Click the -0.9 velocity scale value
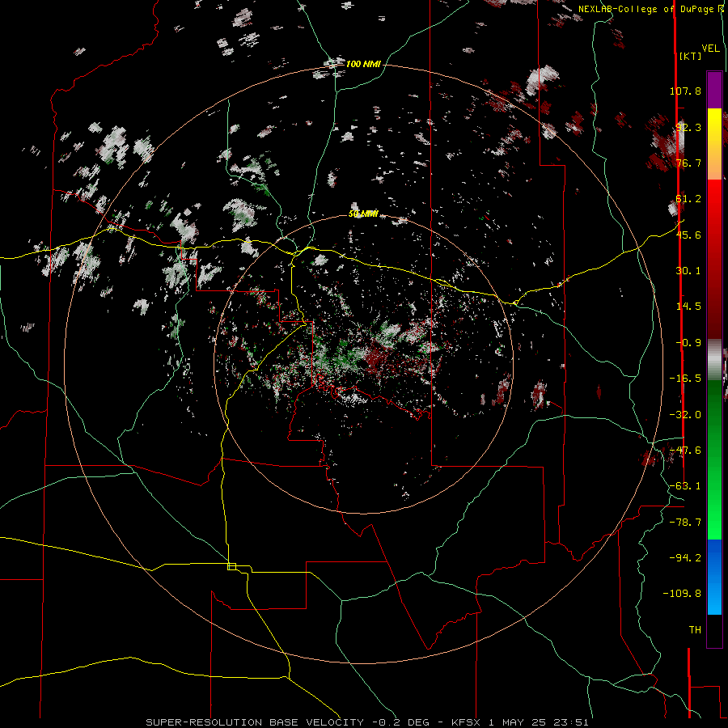728x728 pixels. coord(688,343)
